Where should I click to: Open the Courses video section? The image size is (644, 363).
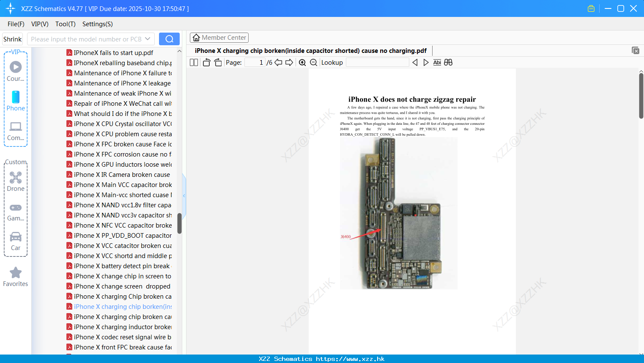16,71
